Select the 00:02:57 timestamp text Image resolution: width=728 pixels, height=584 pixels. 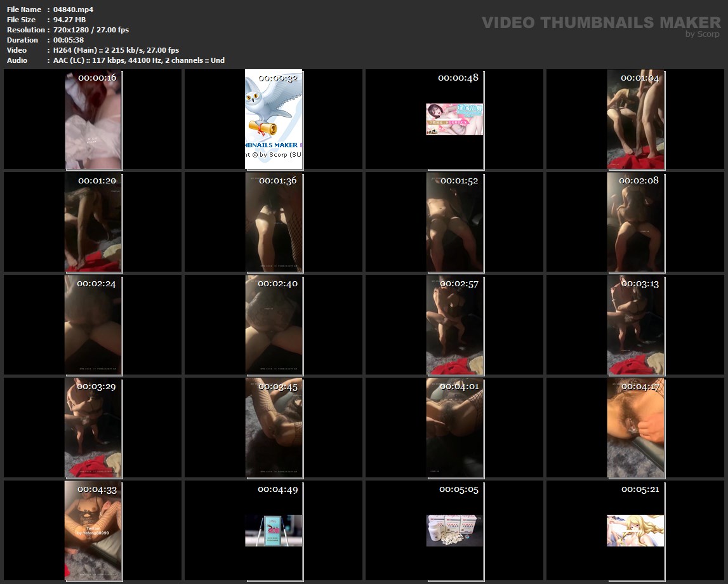coord(459,284)
